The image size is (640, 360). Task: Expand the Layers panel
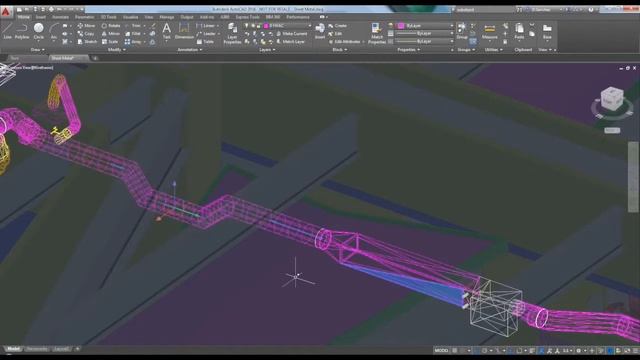point(267,50)
